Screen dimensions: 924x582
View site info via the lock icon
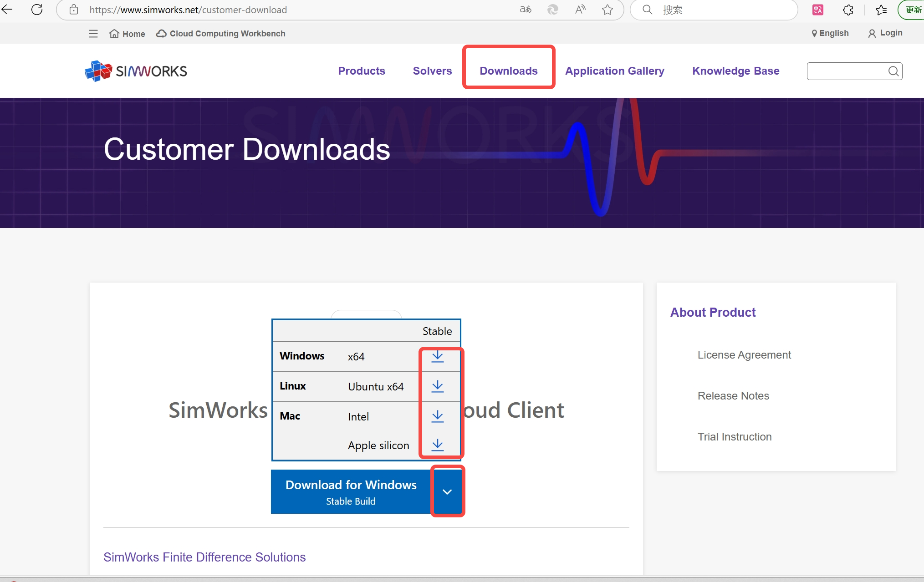point(74,10)
